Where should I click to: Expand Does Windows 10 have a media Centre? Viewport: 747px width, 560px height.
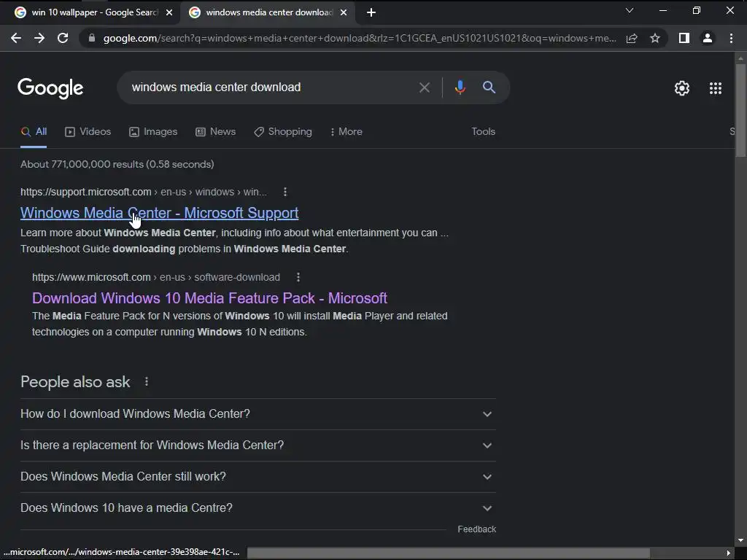[258, 508]
